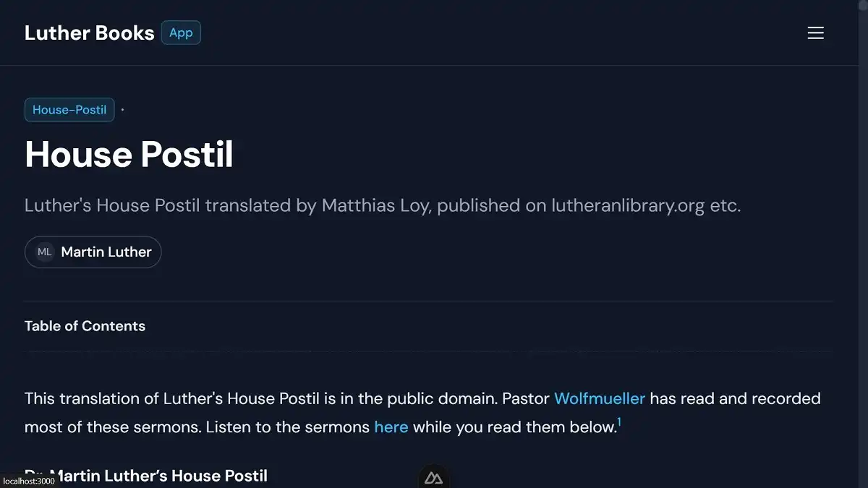Click lutheranlibrary.org mention in the subtitle
868x488 pixels.
pyautogui.click(x=624, y=205)
